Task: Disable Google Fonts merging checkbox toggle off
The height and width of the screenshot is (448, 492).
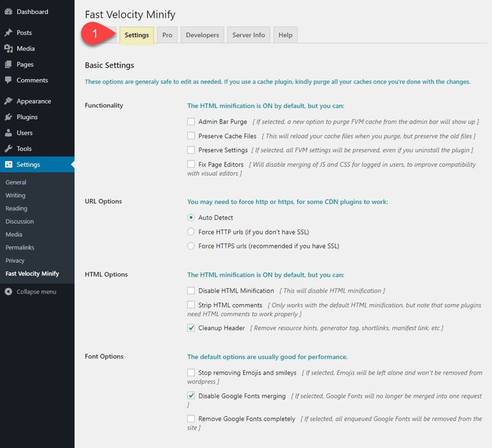Action: coord(191,395)
